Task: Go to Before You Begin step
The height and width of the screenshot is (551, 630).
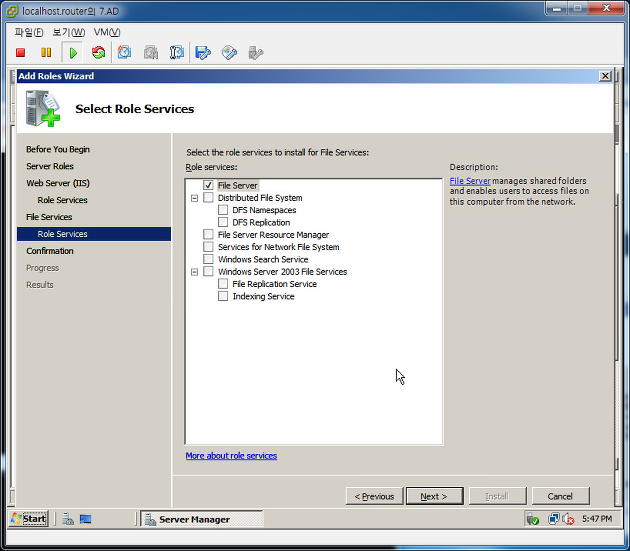Action: (58, 150)
